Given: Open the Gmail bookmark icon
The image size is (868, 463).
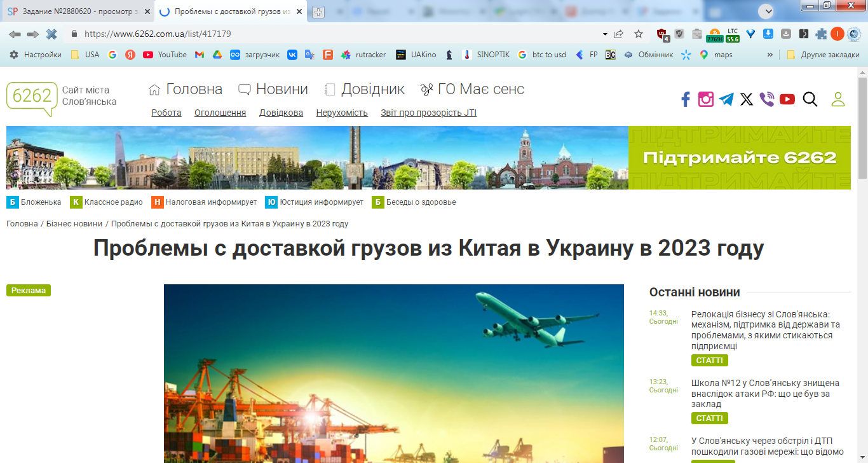Looking at the screenshot, I should tap(199, 55).
